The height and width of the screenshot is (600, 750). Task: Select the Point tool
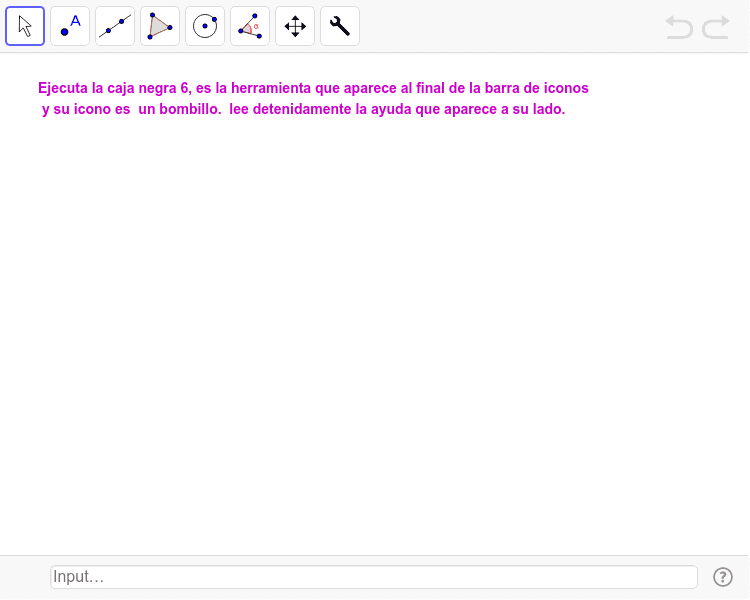pyautogui.click(x=70, y=26)
